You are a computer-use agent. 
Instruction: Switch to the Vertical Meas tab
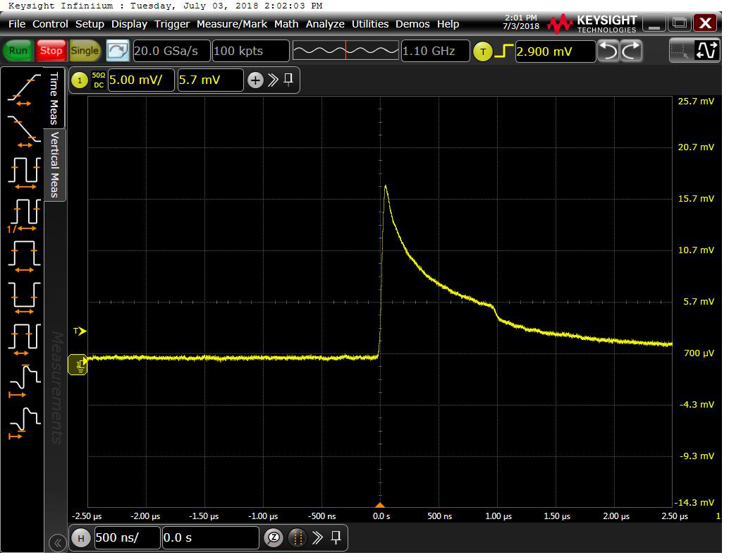coord(55,165)
